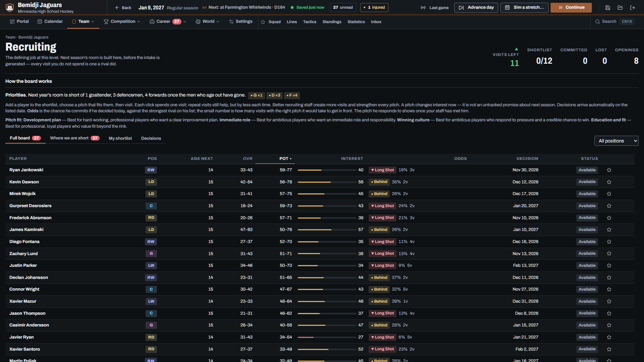
Task: Select player Connor Wright
Action: click(24, 289)
